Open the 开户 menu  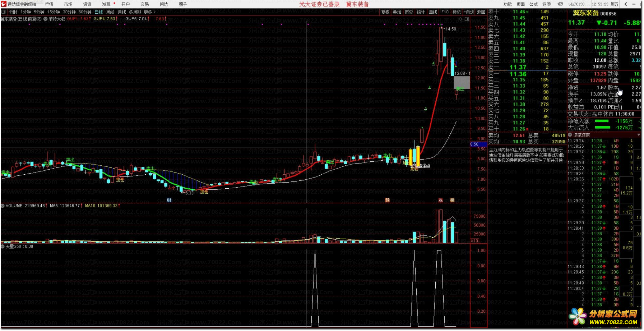click(x=125, y=4)
